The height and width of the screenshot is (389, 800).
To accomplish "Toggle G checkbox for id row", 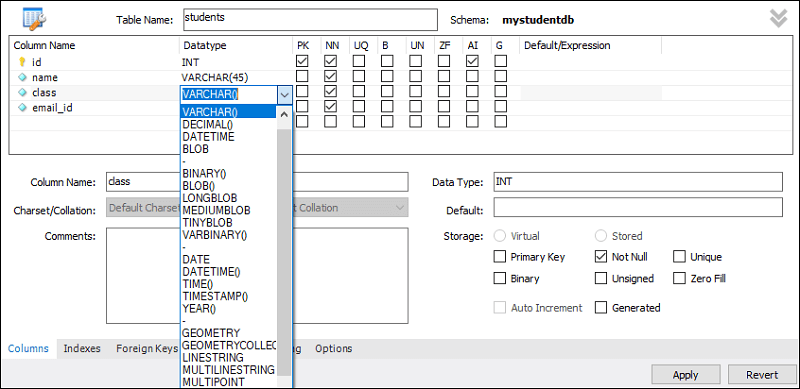I will click(x=501, y=62).
